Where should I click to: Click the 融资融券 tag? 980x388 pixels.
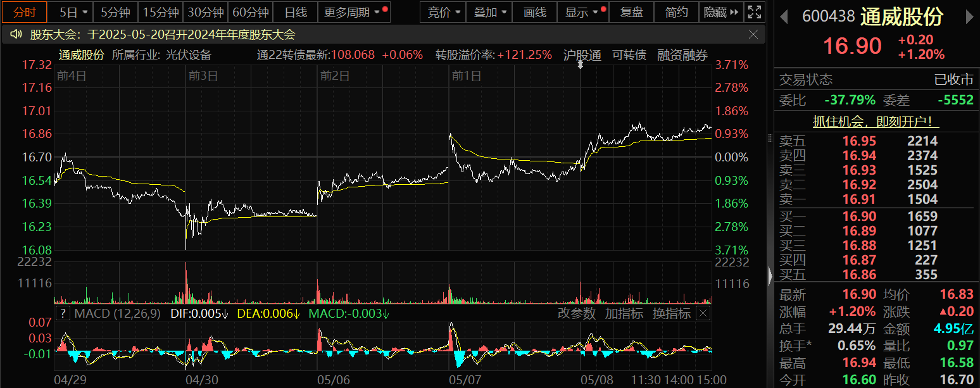point(682,55)
